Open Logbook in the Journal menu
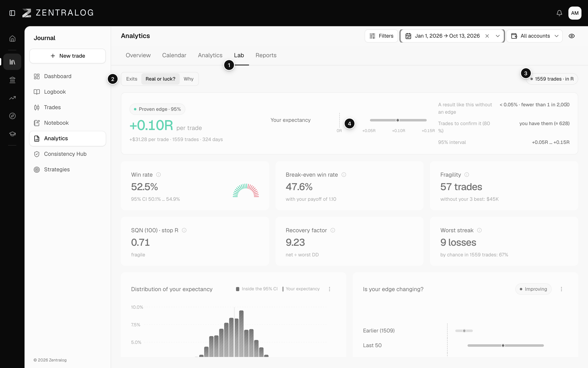The height and width of the screenshot is (368, 588). point(68,92)
